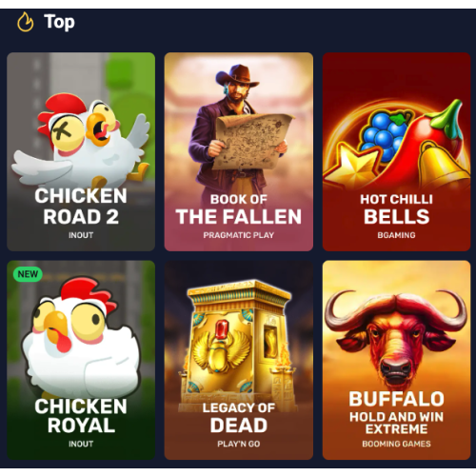This screenshot has width=476, height=476.
Task: Click the dizzy chicken artwork
Action: tap(81, 140)
